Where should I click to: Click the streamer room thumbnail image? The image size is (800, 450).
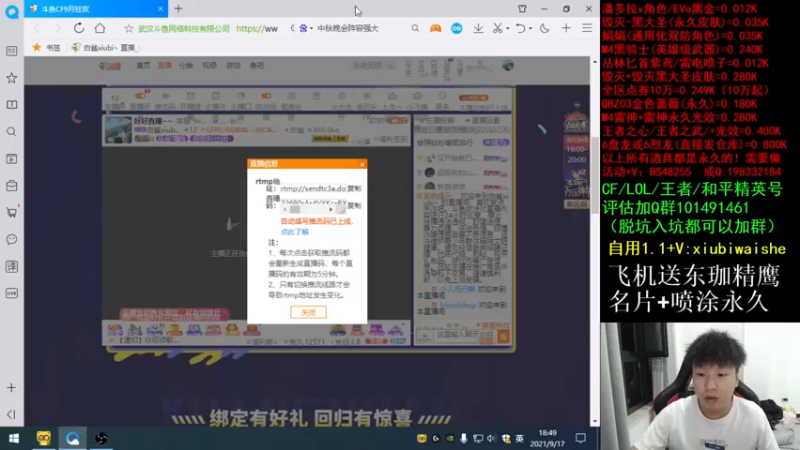(x=118, y=130)
